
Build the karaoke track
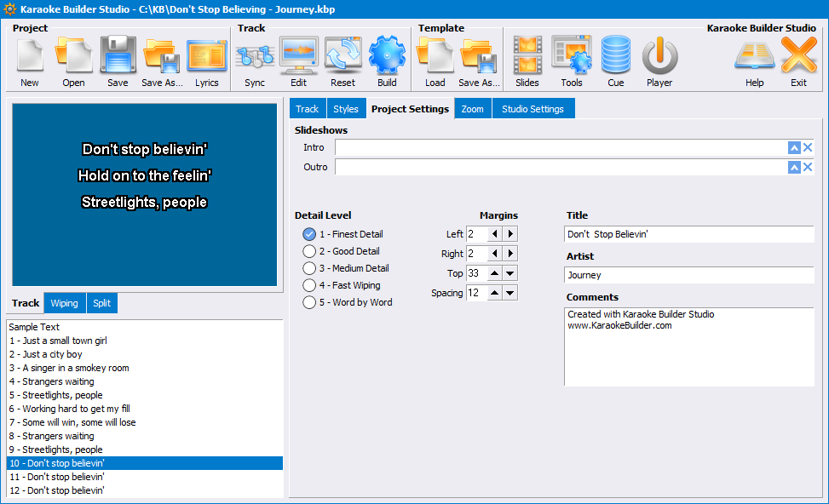[387, 61]
